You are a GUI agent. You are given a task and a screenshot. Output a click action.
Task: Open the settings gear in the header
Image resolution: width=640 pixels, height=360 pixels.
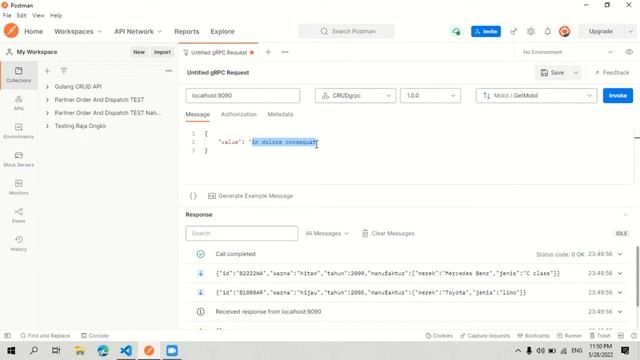pyautogui.click(x=531, y=31)
